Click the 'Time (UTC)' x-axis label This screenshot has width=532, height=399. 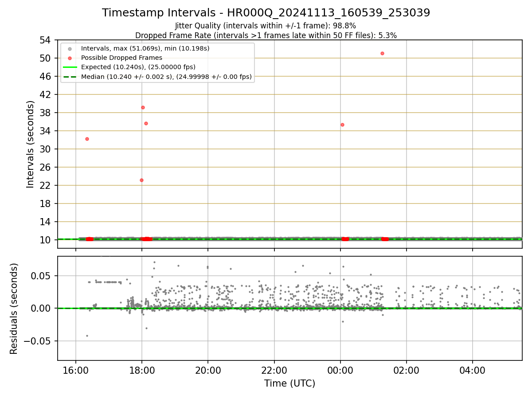point(290,383)
